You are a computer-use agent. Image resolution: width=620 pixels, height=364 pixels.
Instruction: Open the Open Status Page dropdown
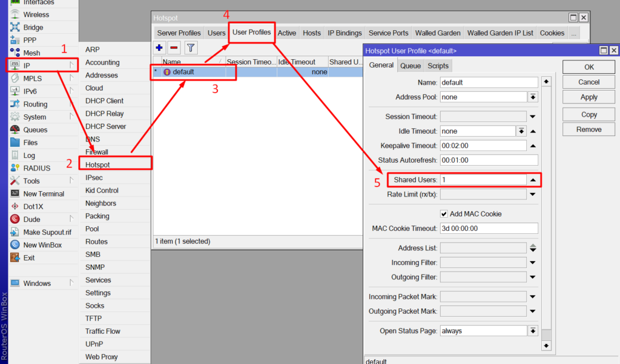[x=533, y=331]
